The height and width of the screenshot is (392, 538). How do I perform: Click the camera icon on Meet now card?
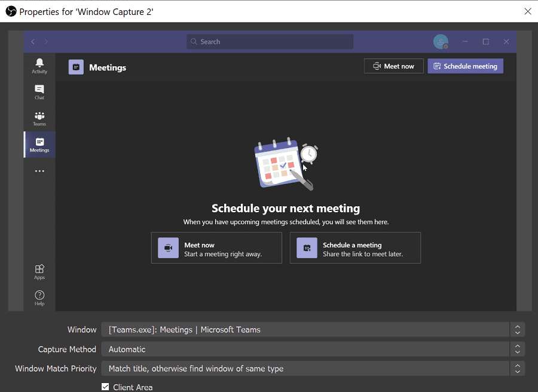coord(168,248)
